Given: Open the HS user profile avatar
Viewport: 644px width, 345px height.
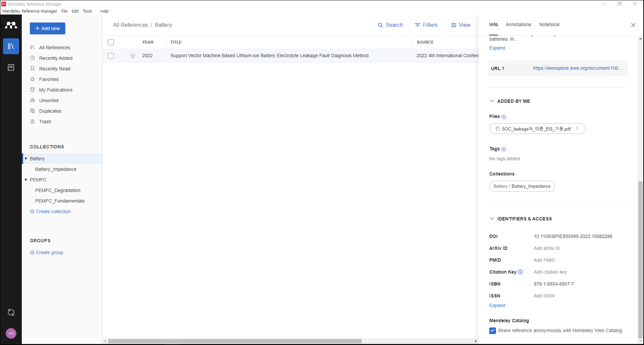Looking at the screenshot, I should coord(11,333).
